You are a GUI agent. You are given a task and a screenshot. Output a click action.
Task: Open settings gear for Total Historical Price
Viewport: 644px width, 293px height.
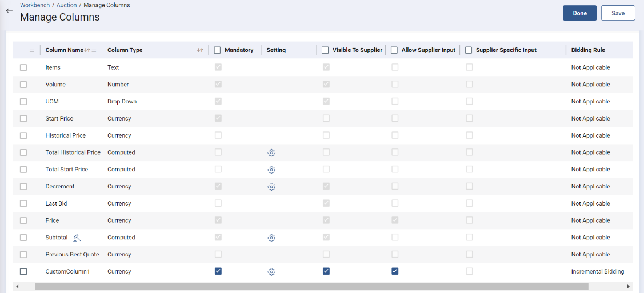[271, 152]
